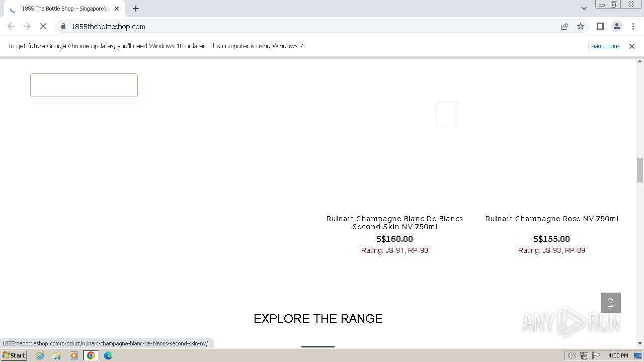
Task: Switch to Chrome in the taskbar
Action: point(91,355)
